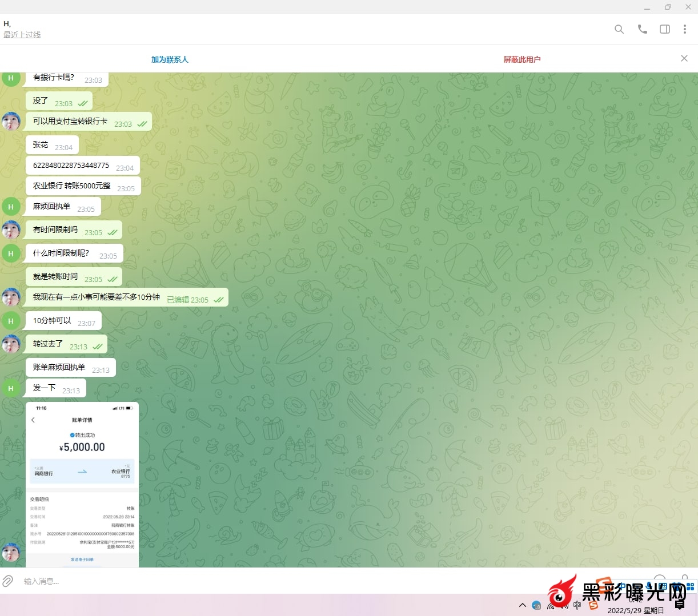Click the green H avatar beside 10分钟可以
The image size is (698, 616).
click(11, 321)
